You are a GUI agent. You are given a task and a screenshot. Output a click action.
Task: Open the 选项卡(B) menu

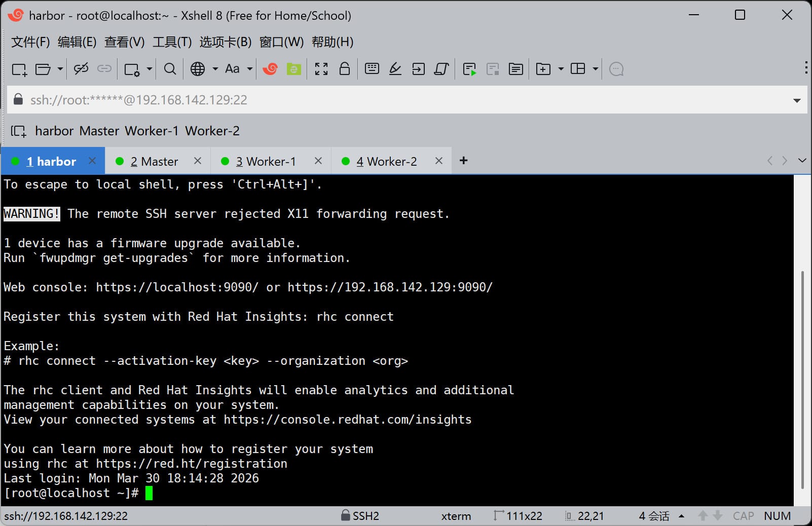[x=226, y=42]
